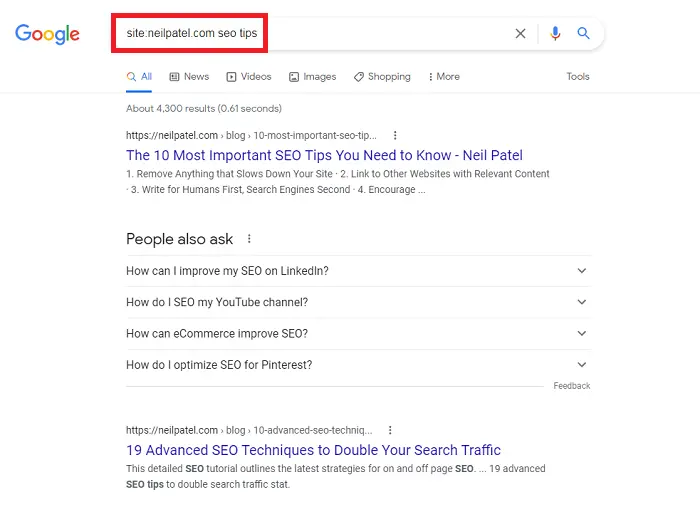Click the Google logo
The image size is (700, 507).
click(x=47, y=34)
